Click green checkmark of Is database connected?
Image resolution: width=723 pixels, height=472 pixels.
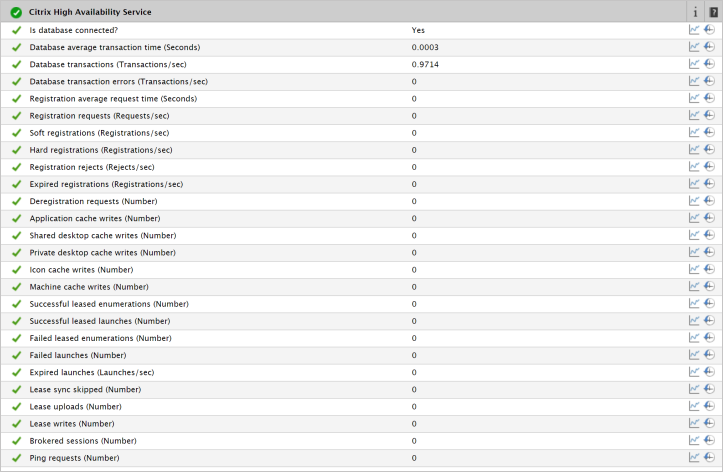pos(17,30)
